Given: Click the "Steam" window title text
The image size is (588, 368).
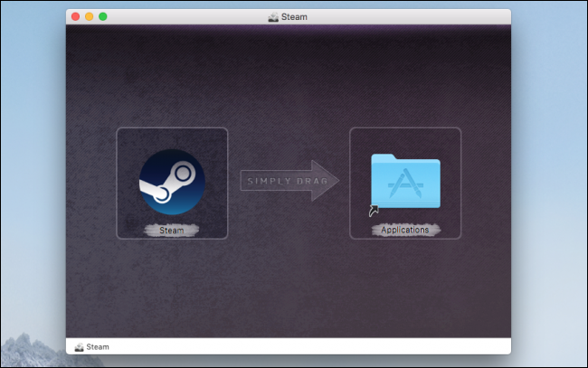Looking at the screenshot, I should (294, 16).
